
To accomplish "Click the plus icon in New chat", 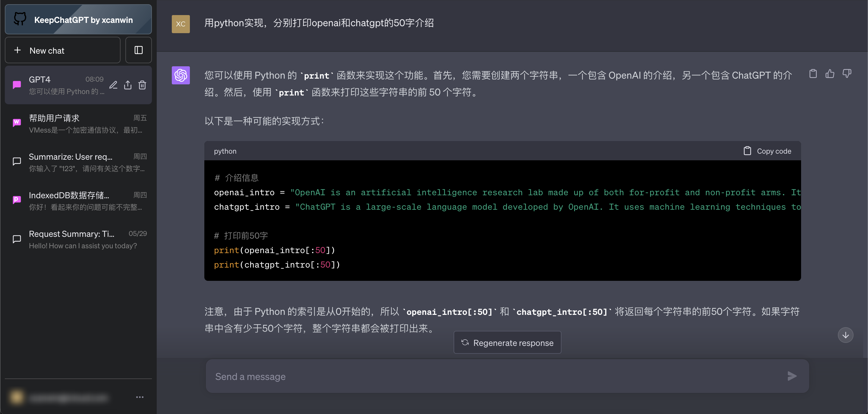I will click(x=17, y=50).
